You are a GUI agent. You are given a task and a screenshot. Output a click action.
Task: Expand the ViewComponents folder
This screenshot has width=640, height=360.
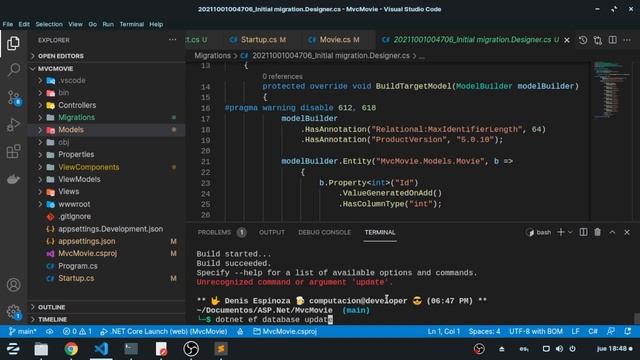coord(106,167)
